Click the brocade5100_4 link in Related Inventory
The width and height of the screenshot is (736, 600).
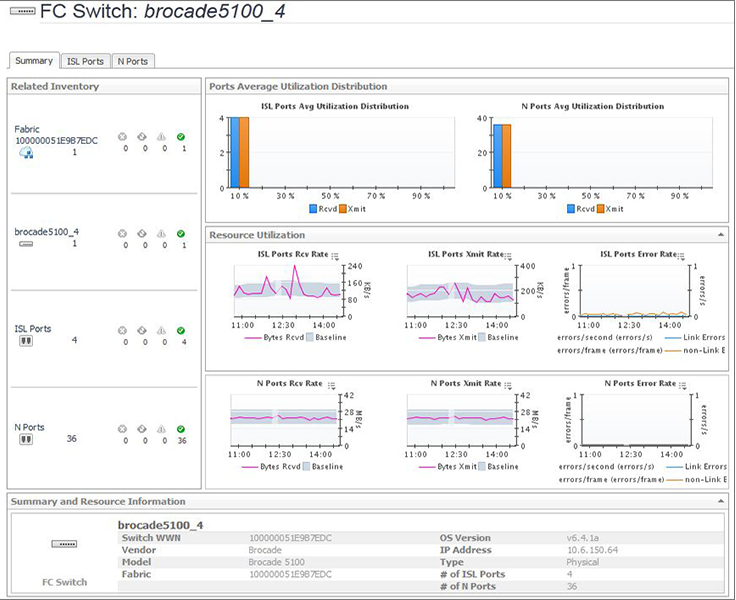(x=46, y=232)
